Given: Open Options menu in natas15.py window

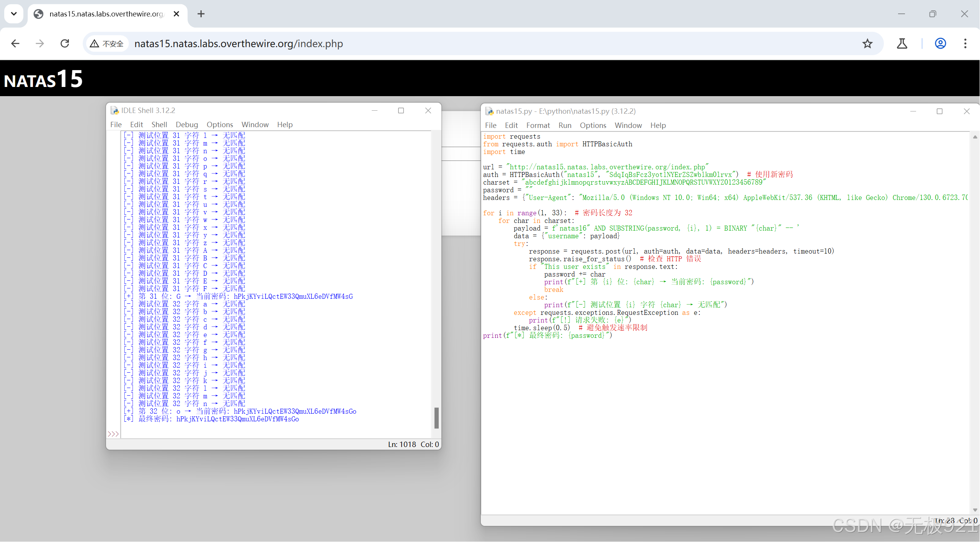Looking at the screenshot, I should (593, 125).
